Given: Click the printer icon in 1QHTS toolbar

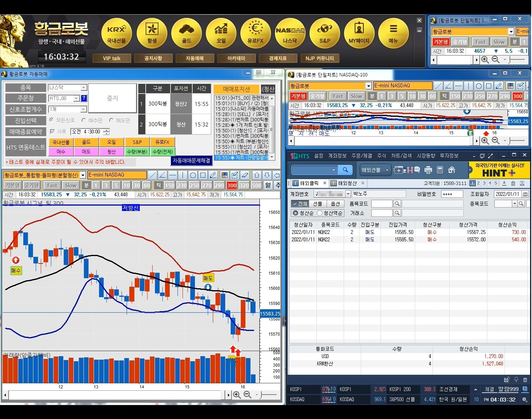Looking at the screenshot, I should [428, 170].
